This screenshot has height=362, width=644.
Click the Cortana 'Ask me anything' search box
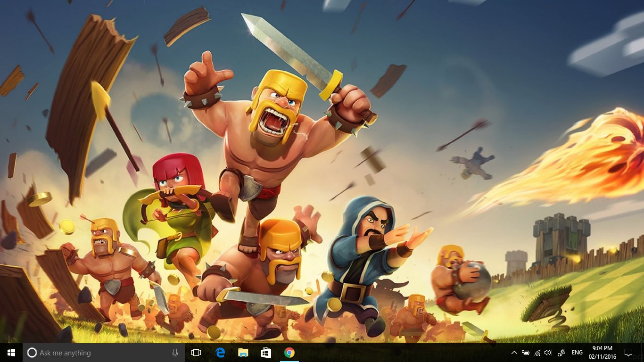(x=104, y=353)
